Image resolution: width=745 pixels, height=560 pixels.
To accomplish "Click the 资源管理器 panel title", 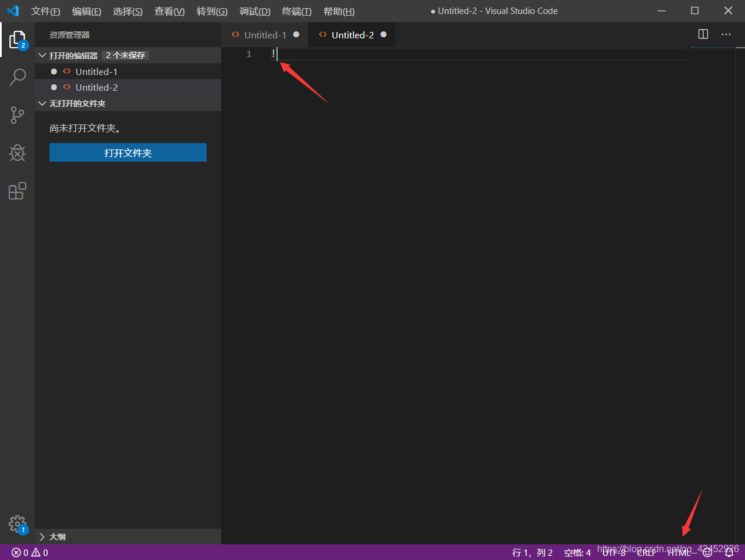I will pyautogui.click(x=69, y=35).
